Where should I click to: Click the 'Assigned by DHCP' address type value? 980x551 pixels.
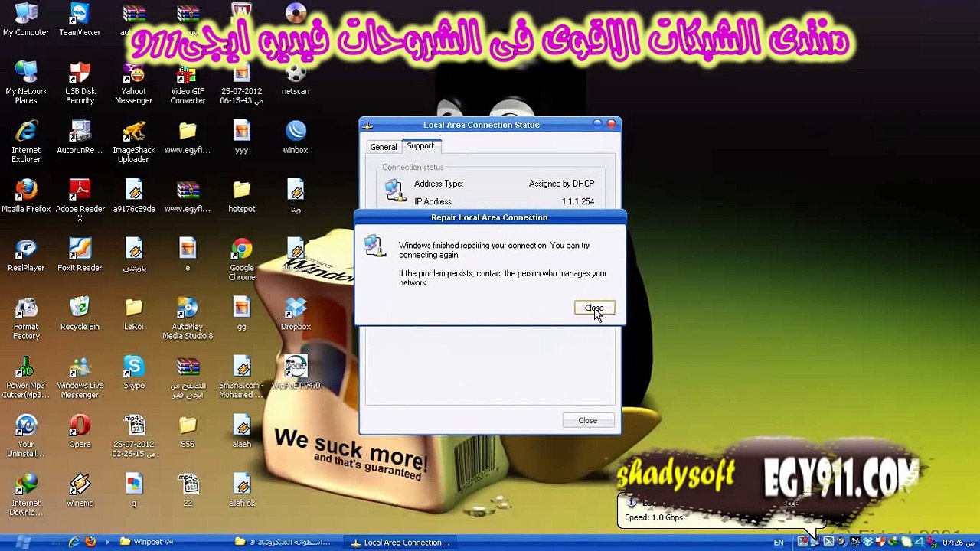(561, 184)
